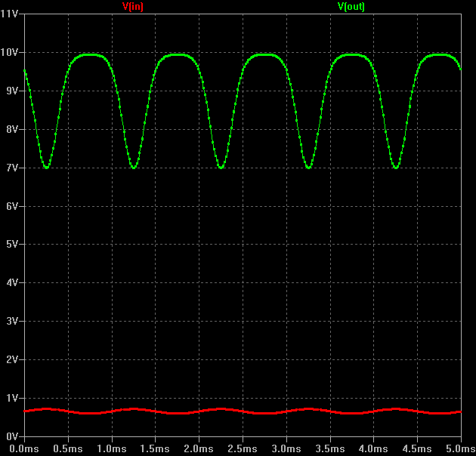This screenshot has height=456, width=476.
Task: Click the 4.5ms time axis label
Action: click(417, 448)
